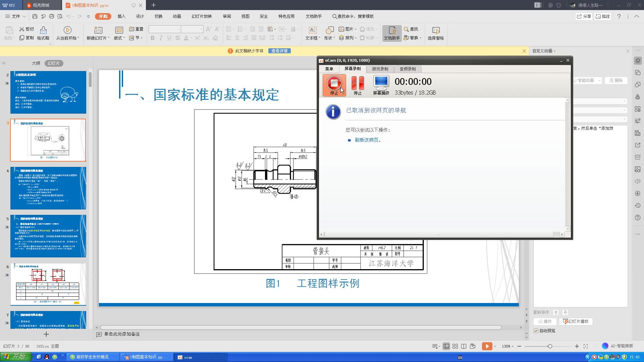The width and height of the screenshot is (644, 362).
Task: Click the zoom in plus icon
Action: tap(577, 346)
